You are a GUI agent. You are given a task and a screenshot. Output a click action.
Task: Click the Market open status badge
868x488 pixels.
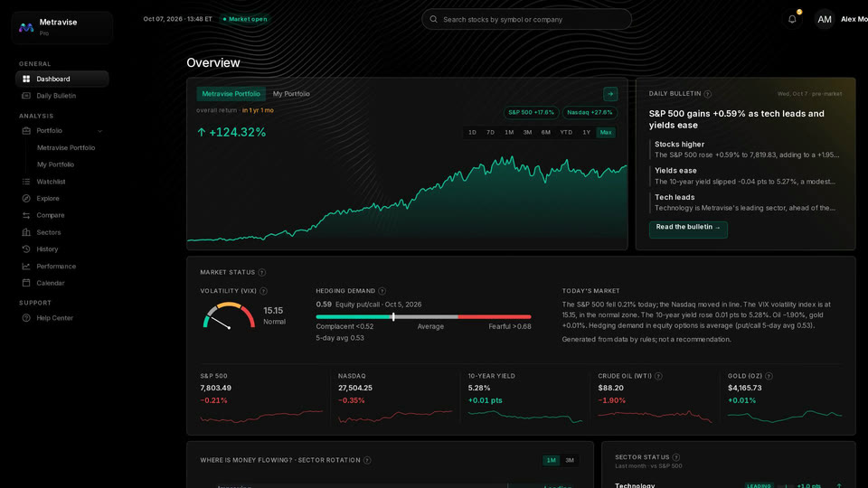(x=245, y=19)
